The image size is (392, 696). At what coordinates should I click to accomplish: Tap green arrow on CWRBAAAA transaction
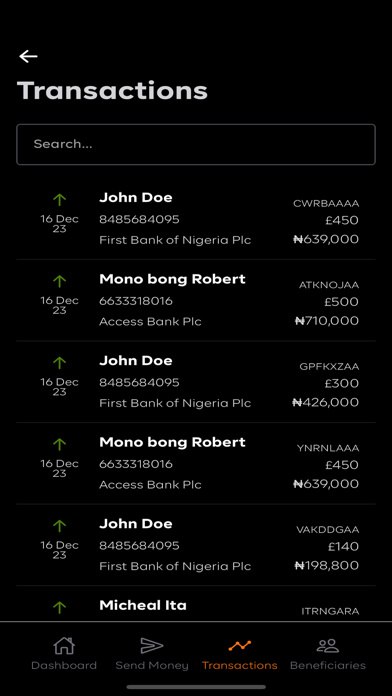59,199
